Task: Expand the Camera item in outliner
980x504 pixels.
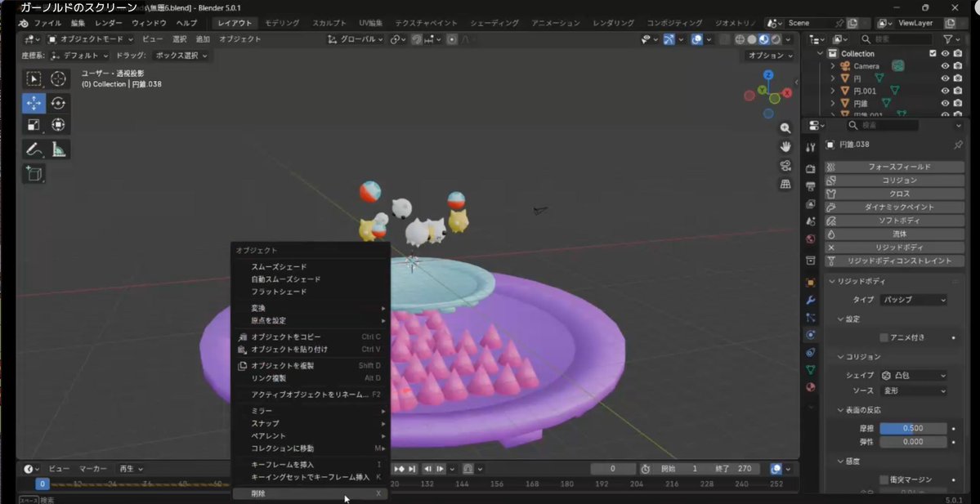Action: 833,66
